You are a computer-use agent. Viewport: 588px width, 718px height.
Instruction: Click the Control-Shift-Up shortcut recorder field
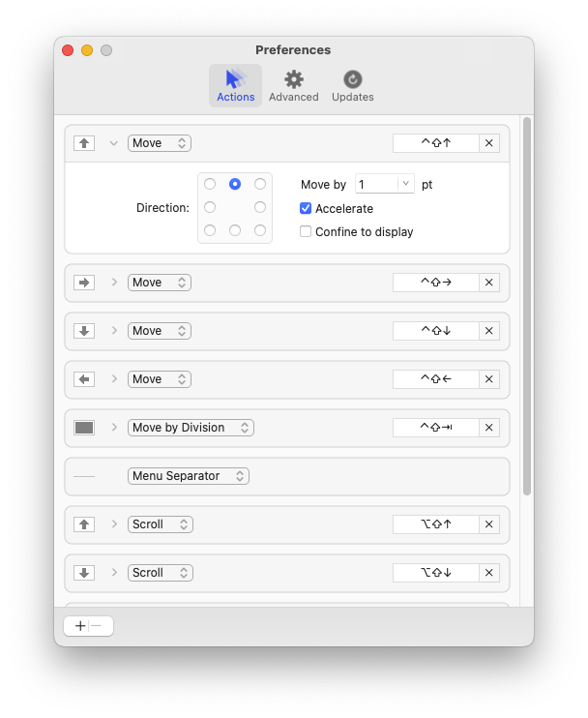pos(435,143)
